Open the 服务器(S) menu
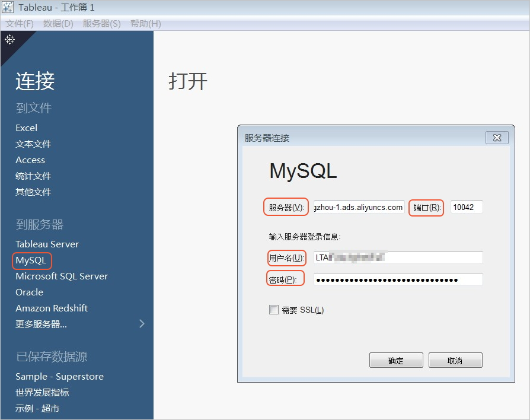 click(x=101, y=24)
